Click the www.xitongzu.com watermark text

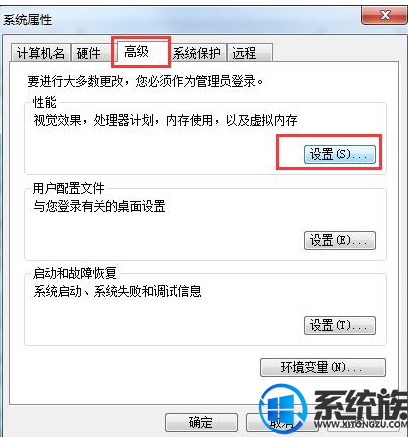(361, 424)
